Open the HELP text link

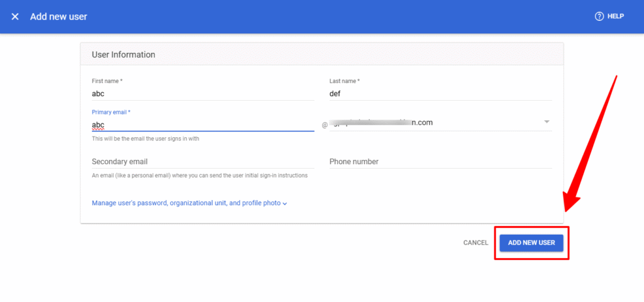point(615,16)
